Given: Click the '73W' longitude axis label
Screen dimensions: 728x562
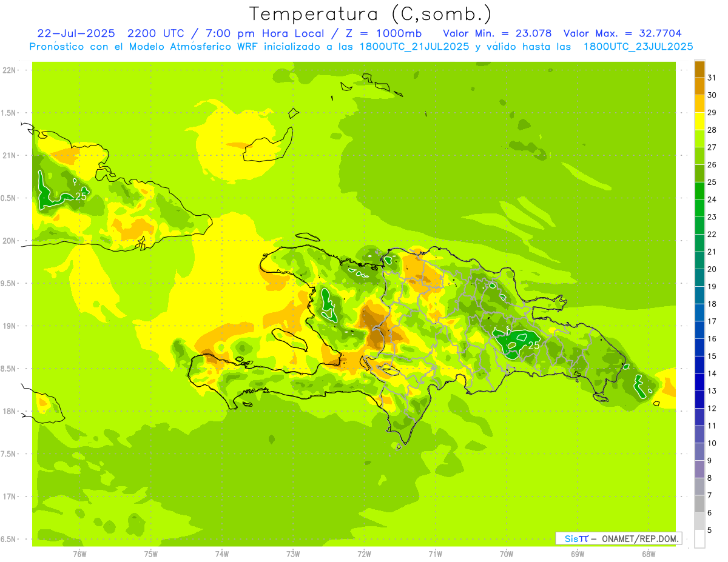Looking at the screenshot, I should (293, 554).
